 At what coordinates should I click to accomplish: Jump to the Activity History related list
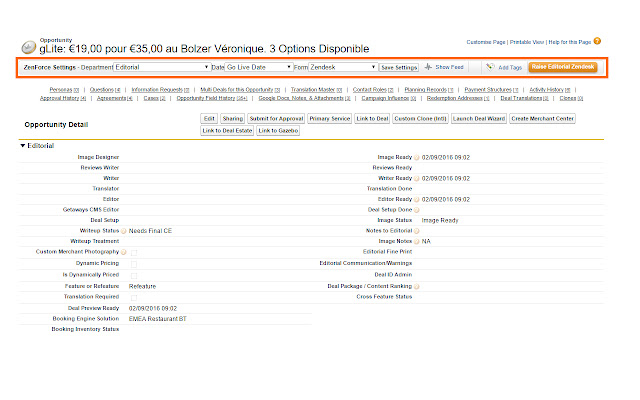point(550,90)
